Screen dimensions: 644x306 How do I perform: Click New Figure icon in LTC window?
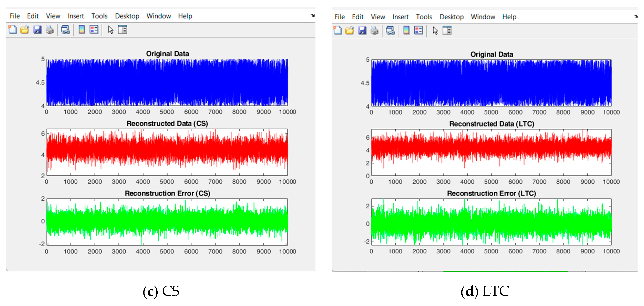pos(337,31)
